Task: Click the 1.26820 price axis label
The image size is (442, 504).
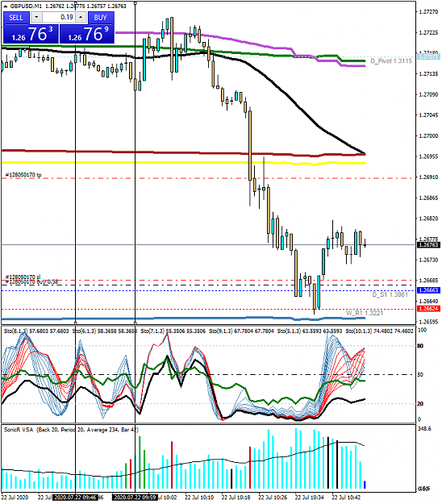Action: pyautogui.click(x=428, y=219)
